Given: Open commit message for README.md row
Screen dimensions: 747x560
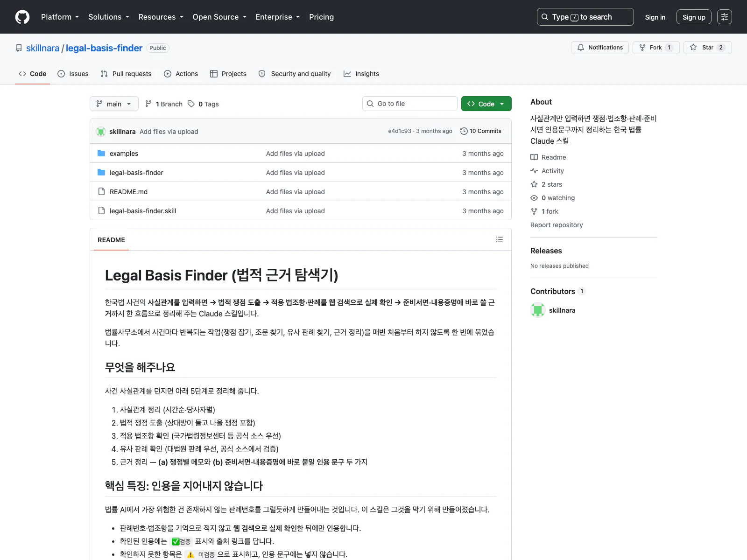Looking at the screenshot, I should pyautogui.click(x=296, y=192).
